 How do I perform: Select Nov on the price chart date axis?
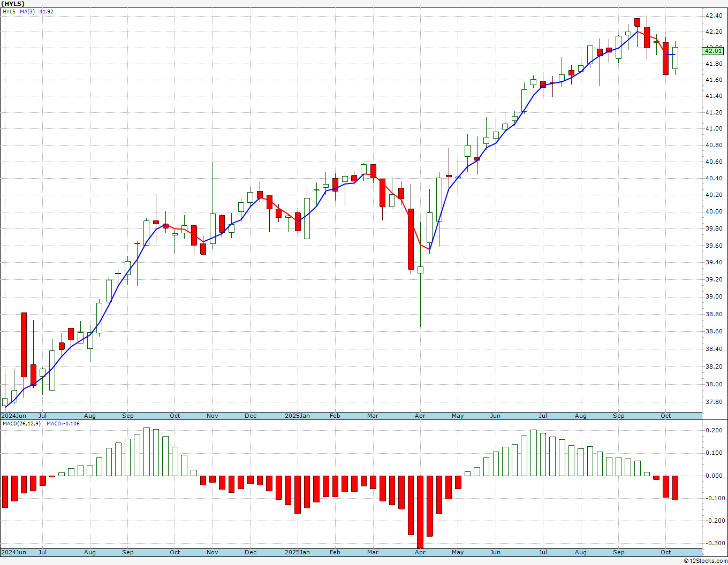pyautogui.click(x=213, y=416)
